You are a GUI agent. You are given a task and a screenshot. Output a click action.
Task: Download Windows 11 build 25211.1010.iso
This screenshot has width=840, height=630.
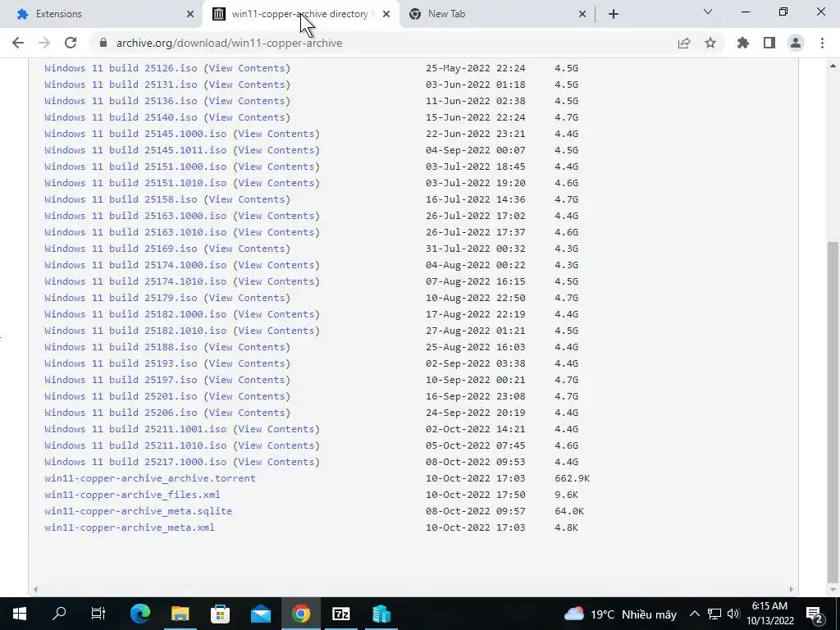point(135,445)
